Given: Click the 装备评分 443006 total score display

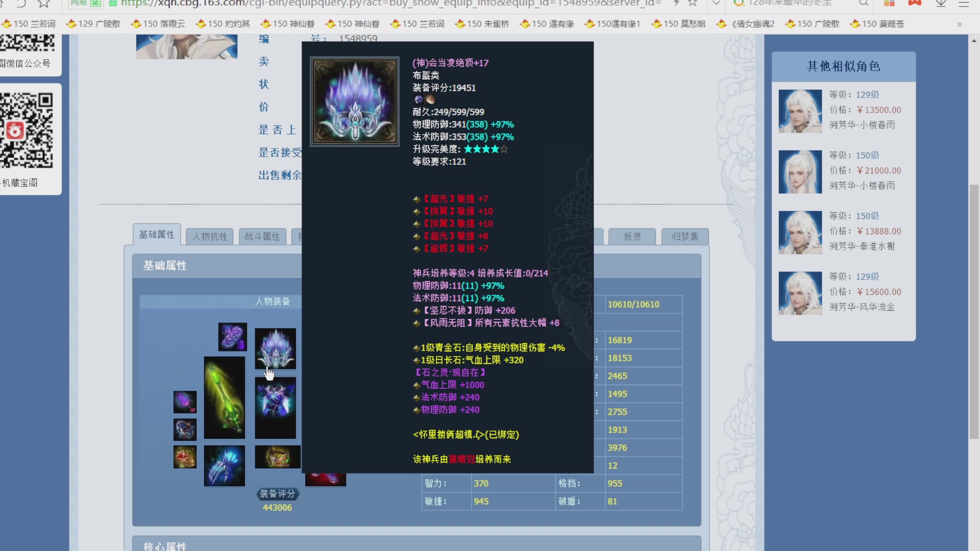Looking at the screenshot, I should click(277, 500).
